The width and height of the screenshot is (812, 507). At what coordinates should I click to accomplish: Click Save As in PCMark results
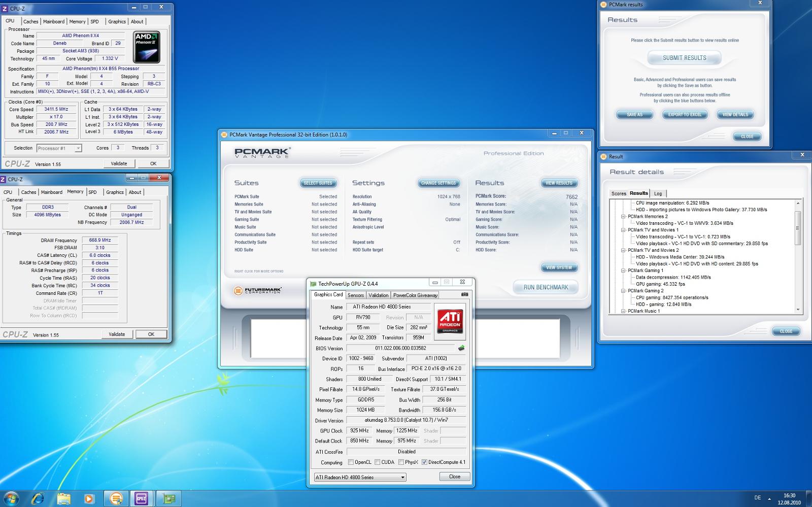[x=634, y=115]
